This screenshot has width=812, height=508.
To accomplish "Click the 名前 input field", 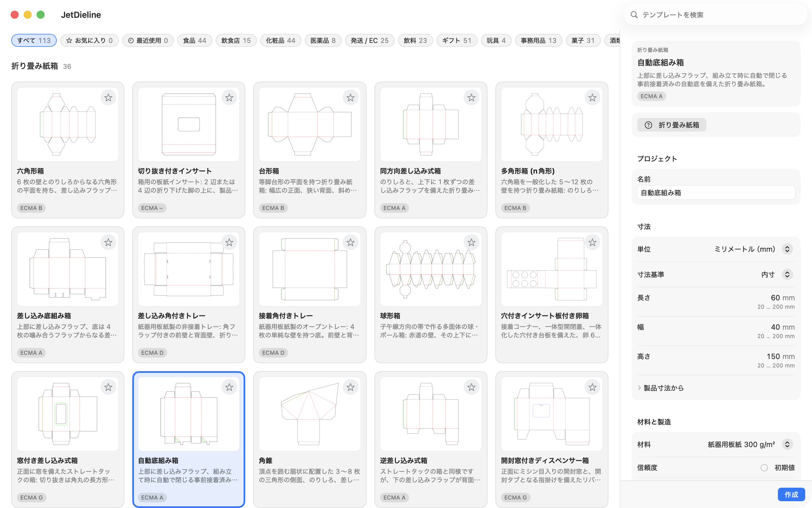I will [716, 193].
